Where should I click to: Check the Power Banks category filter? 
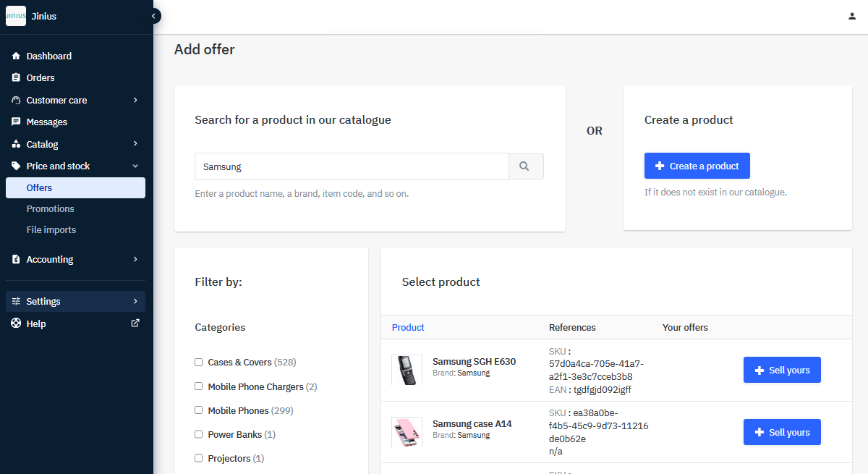click(198, 433)
